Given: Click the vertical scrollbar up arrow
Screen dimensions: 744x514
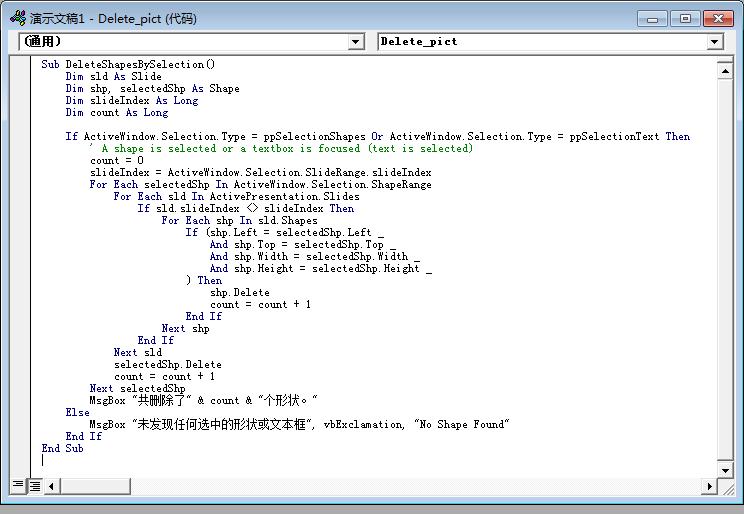Looking at the screenshot, I should [x=726, y=70].
